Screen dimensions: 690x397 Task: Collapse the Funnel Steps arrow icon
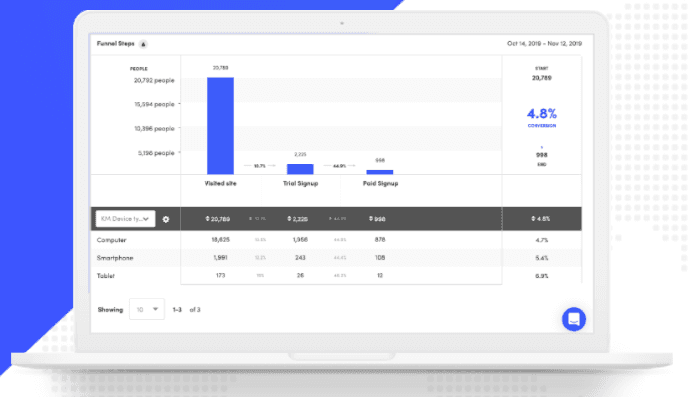point(143,44)
